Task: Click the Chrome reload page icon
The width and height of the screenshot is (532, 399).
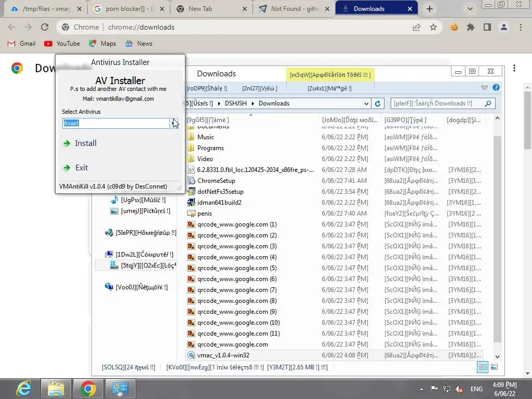Action: coord(45,27)
